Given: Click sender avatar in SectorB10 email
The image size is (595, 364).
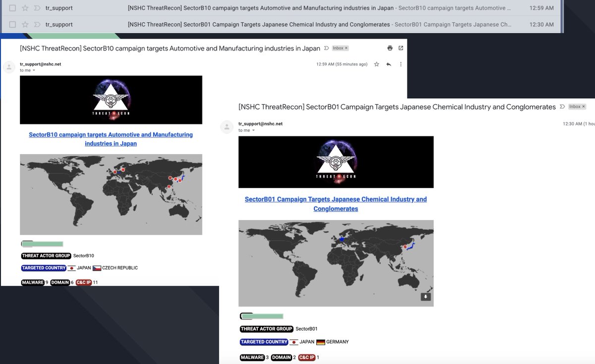Looking at the screenshot, I should pos(8,67).
